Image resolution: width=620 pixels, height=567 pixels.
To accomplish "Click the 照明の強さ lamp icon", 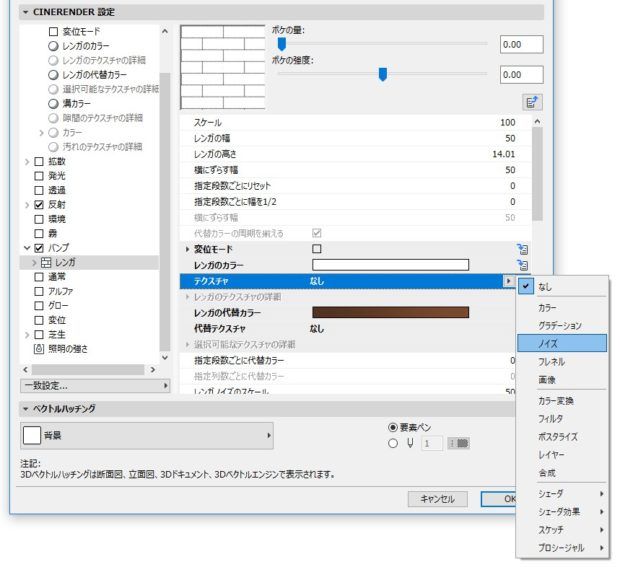I will (38, 349).
